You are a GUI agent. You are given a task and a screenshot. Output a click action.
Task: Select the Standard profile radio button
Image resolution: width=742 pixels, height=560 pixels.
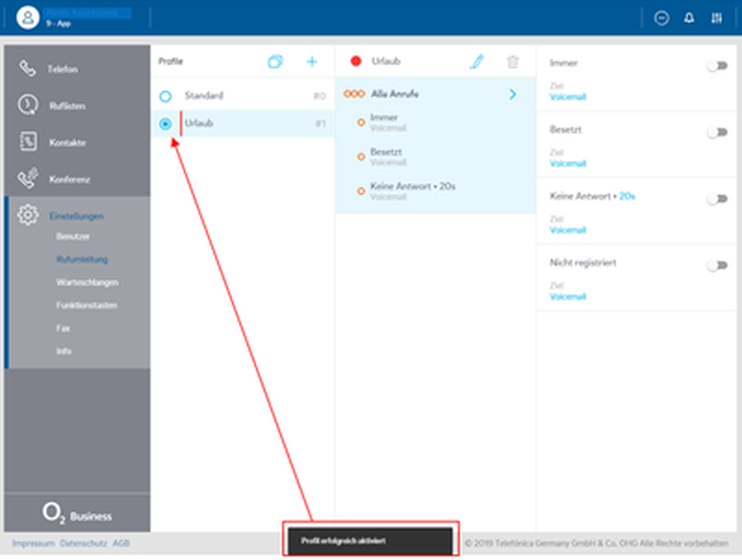[x=165, y=96]
